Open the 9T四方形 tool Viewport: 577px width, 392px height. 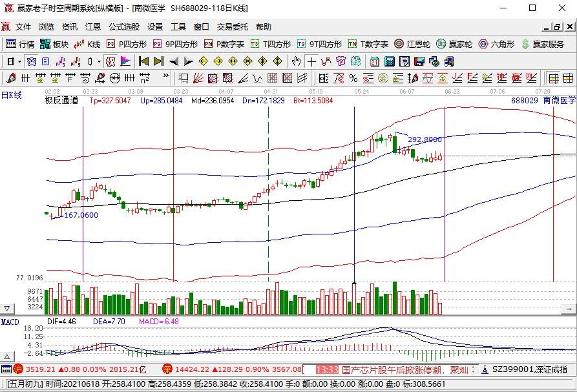(319, 44)
